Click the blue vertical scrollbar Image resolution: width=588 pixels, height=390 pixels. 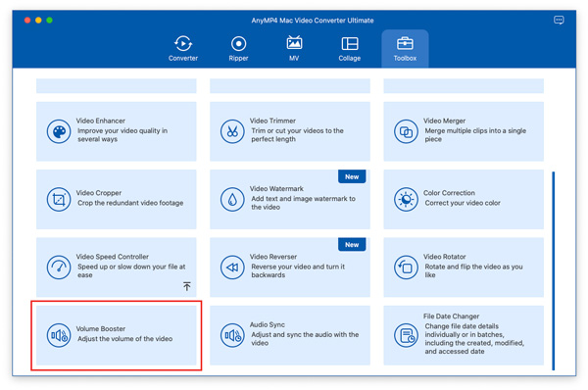coord(553,270)
